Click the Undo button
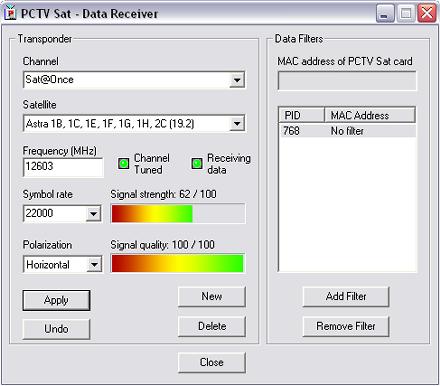 pos(56,329)
